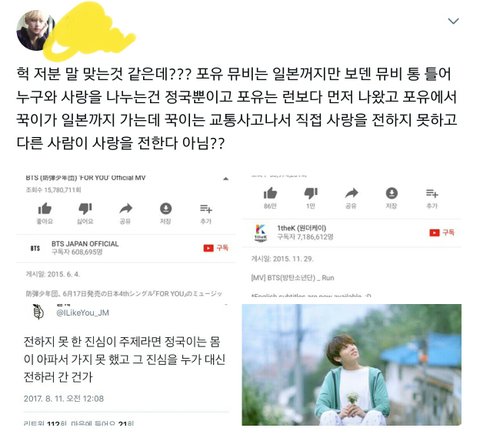Viewport: 480px width, 438px height.
Task: Add Run video to a playlist
Action: pyautogui.click(x=432, y=198)
